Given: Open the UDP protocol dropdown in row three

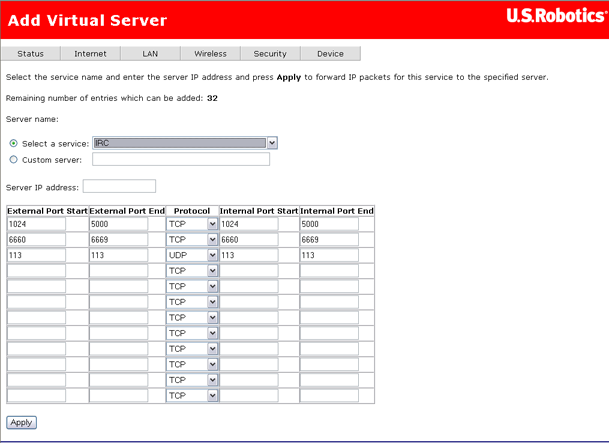Looking at the screenshot, I should 192,255.
